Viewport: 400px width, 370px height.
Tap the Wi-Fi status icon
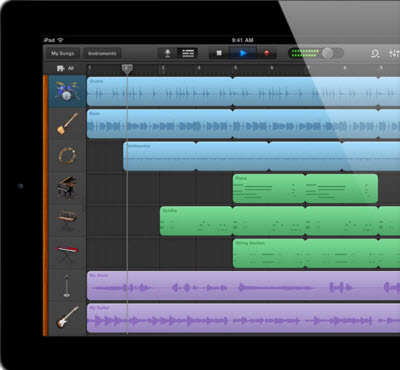60,40
